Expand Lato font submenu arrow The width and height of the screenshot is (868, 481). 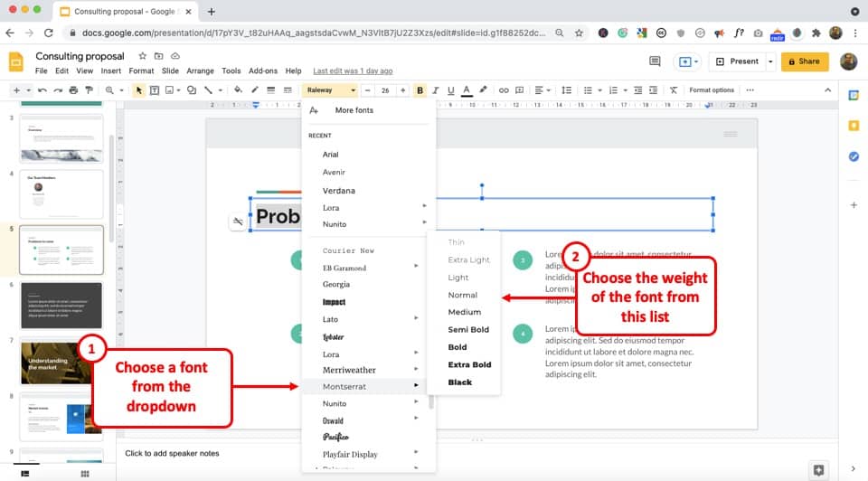[x=416, y=318]
